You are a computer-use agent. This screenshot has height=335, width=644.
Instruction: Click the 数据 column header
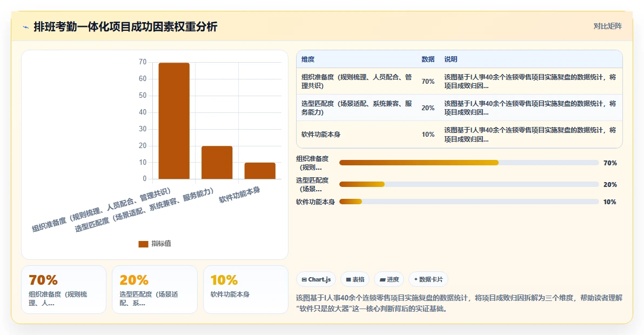point(428,59)
